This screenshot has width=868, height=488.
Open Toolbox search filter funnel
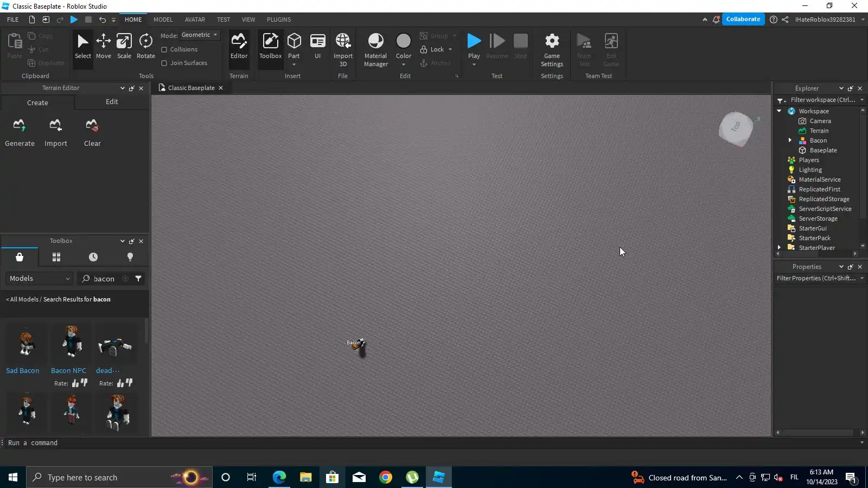139,279
